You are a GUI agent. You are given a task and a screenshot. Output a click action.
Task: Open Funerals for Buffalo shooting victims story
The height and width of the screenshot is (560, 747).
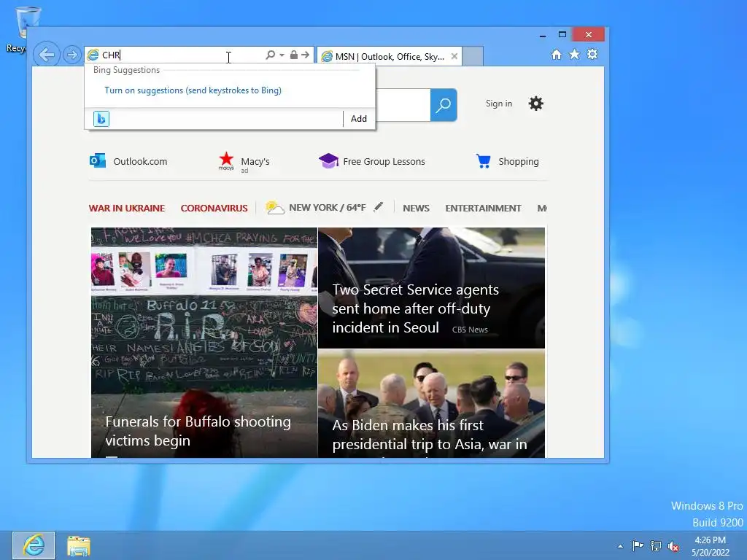(204, 343)
